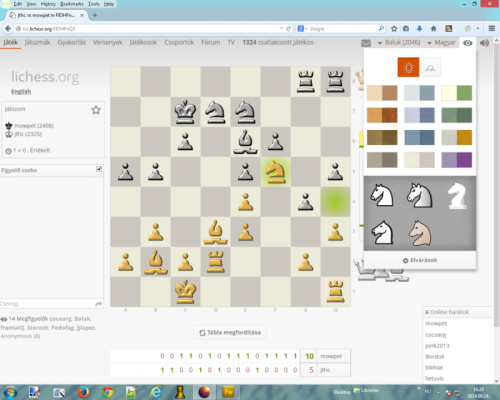Mute sound with the speaker icon
Viewport: 500px width, 400px height.
(484, 43)
